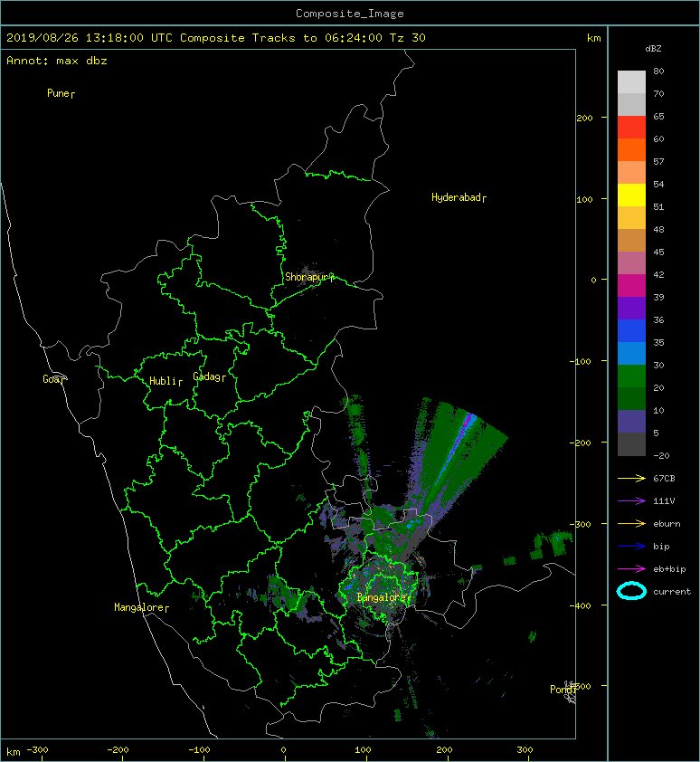This screenshot has width=700, height=762.
Task: Pick the dark gray -20 dBZ swatch
Action: tap(631, 444)
